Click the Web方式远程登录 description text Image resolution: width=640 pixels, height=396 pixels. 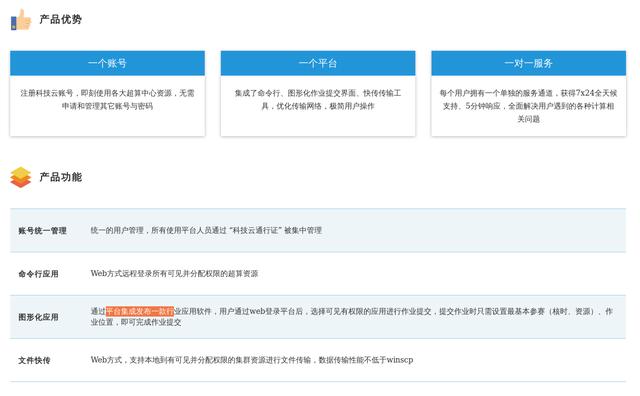[174, 274]
